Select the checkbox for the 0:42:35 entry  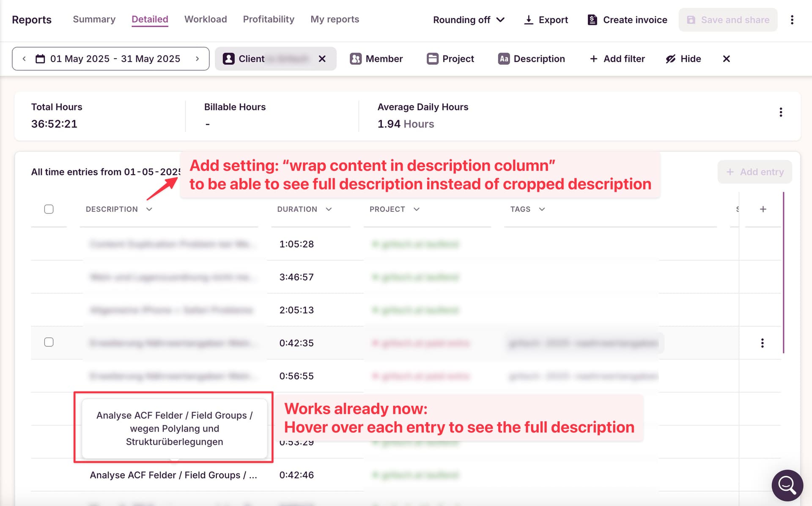[x=49, y=342]
